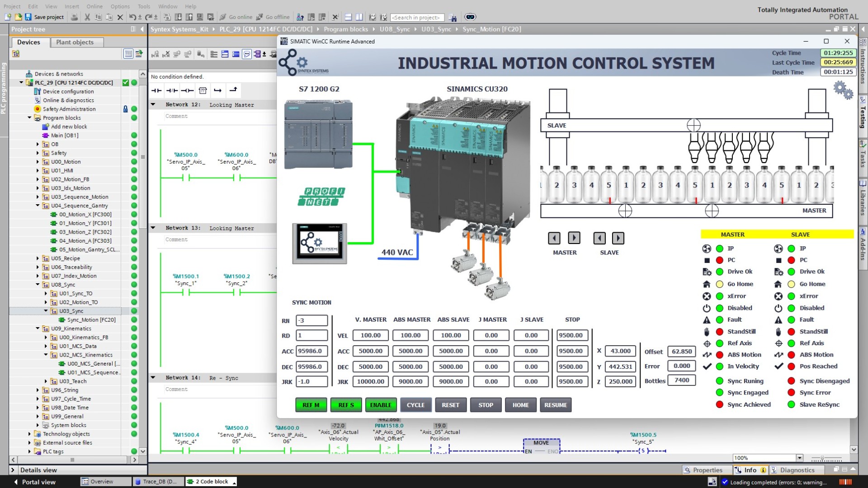
Task: Click the RN input field in Sync Motion
Action: point(312,321)
